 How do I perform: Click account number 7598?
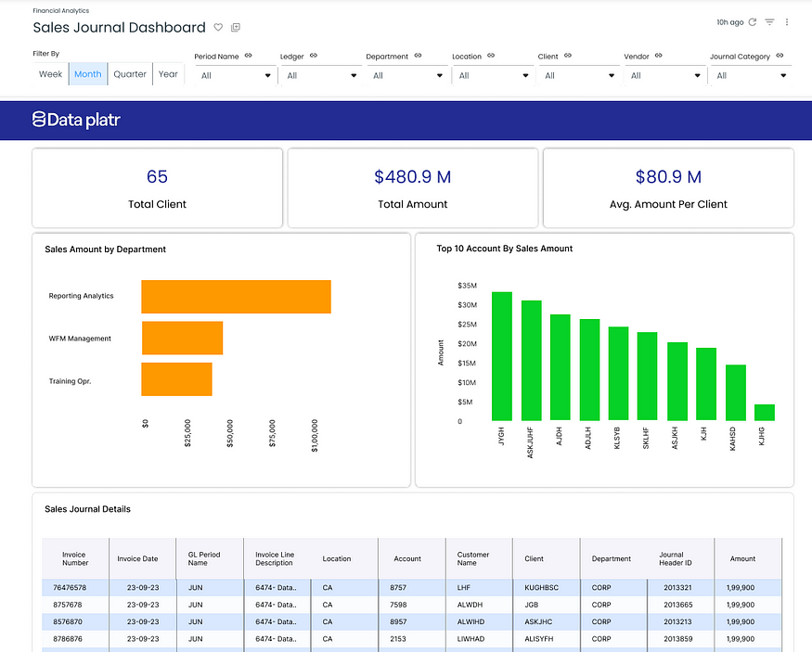tap(398, 605)
